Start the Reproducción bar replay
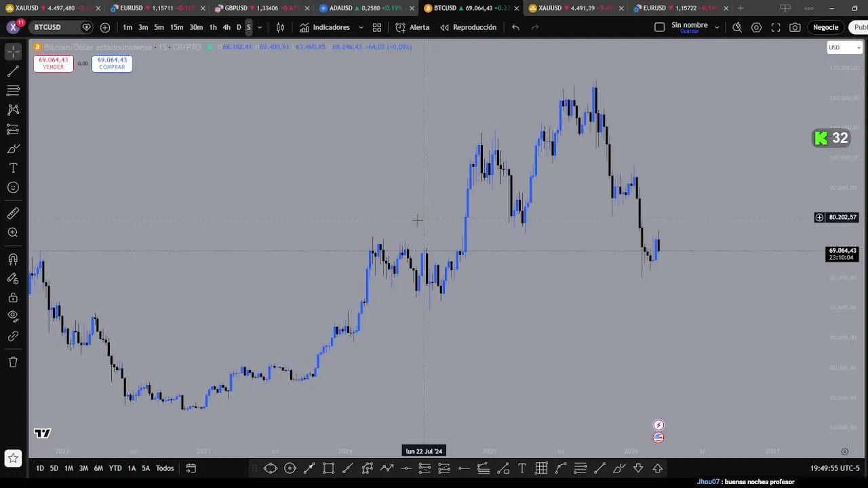 [468, 27]
